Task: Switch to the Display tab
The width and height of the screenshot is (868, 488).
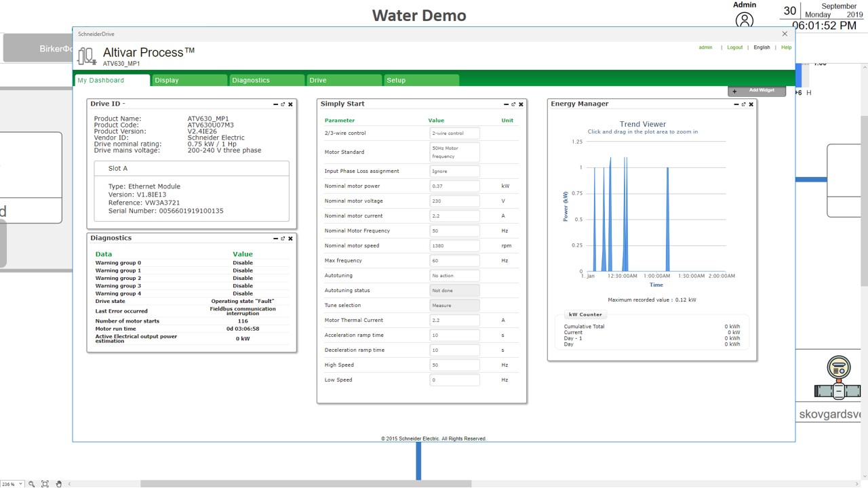Action: point(189,80)
